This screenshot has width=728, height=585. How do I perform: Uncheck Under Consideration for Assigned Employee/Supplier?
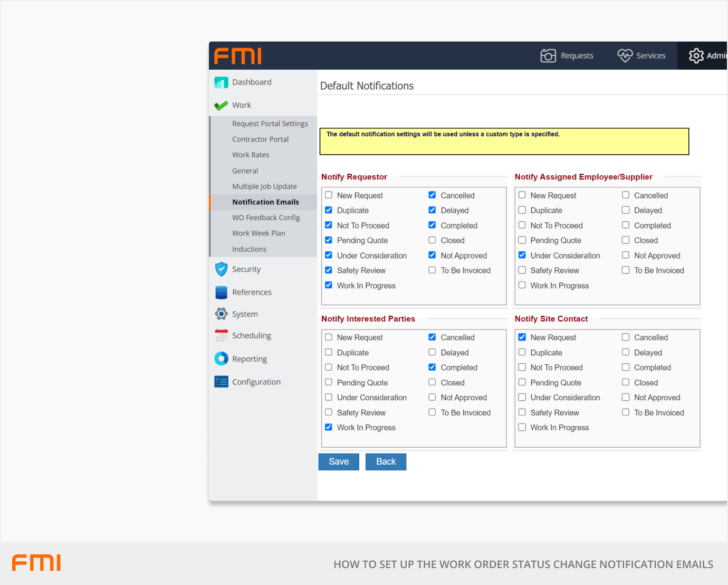click(522, 256)
